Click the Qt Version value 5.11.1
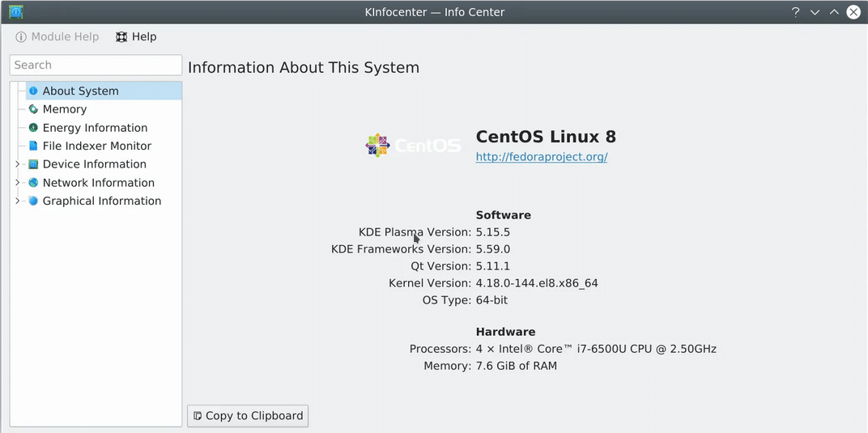 (492, 266)
